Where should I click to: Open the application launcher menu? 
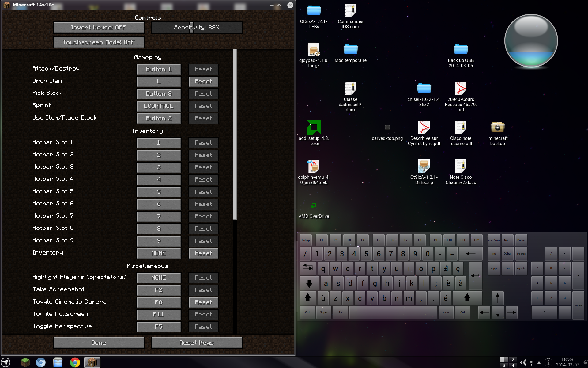coord(6,362)
